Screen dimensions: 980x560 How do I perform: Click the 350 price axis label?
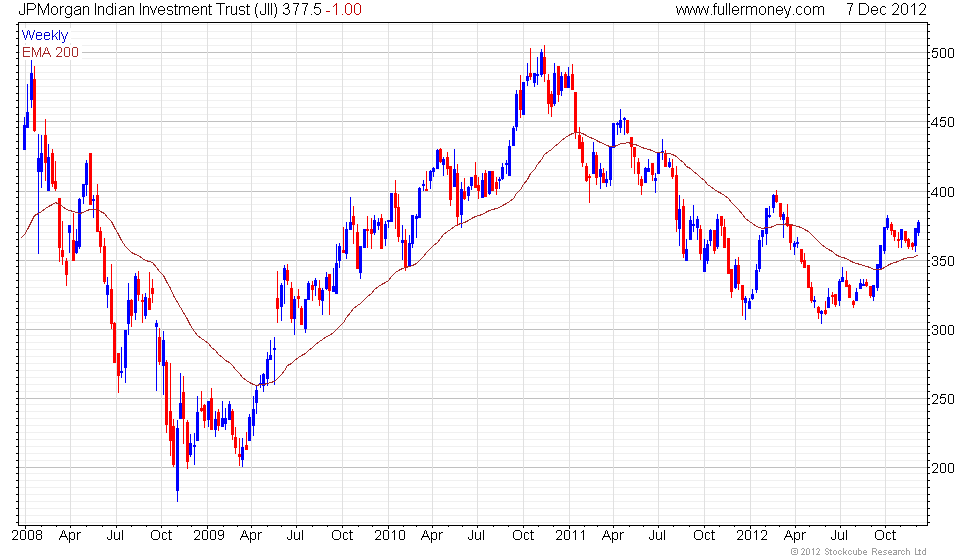(943, 261)
